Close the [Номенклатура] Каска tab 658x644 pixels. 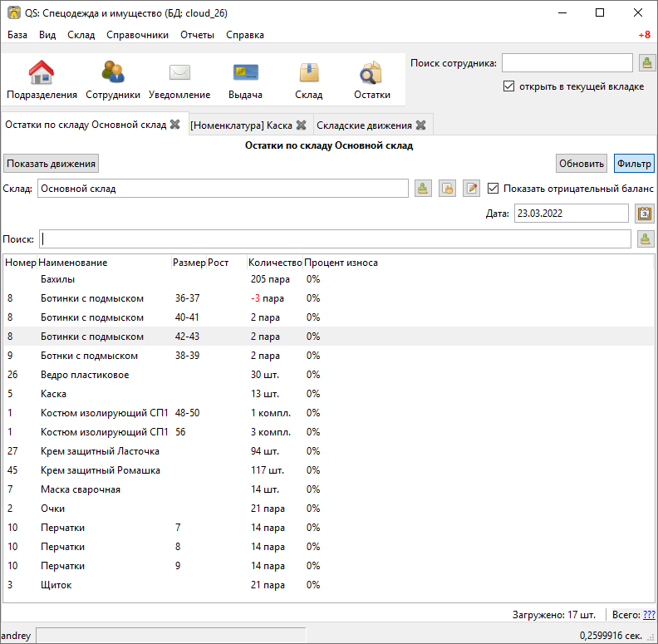point(301,125)
